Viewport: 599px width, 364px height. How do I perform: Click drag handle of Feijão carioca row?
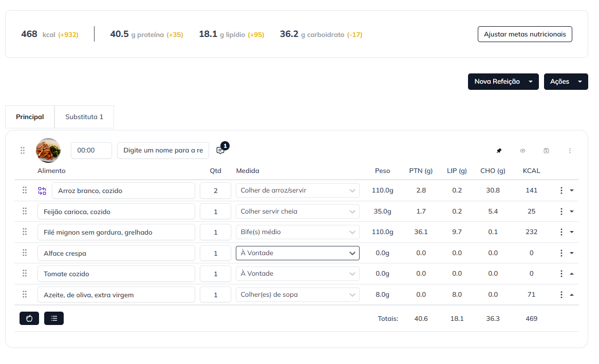(x=24, y=211)
